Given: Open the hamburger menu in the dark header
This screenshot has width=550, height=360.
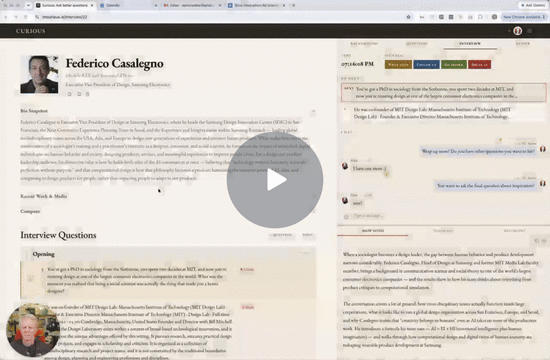Looking at the screenshot, I should [x=529, y=31].
